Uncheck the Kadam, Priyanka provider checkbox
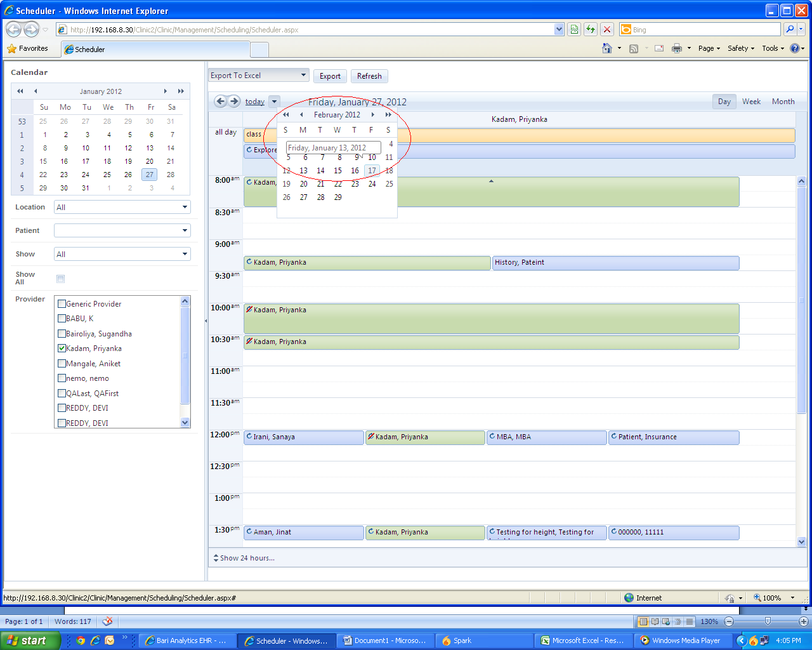The height and width of the screenshot is (650, 812). point(62,348)
